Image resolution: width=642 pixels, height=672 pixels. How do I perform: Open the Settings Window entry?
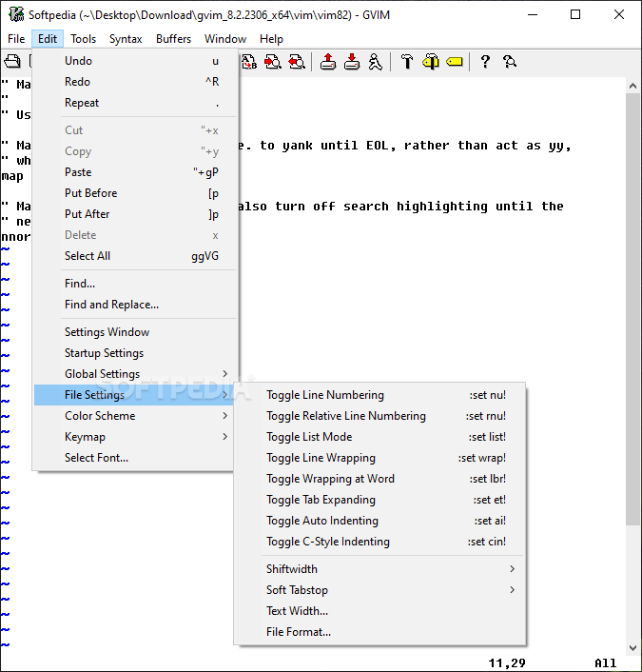click(134, 332)
